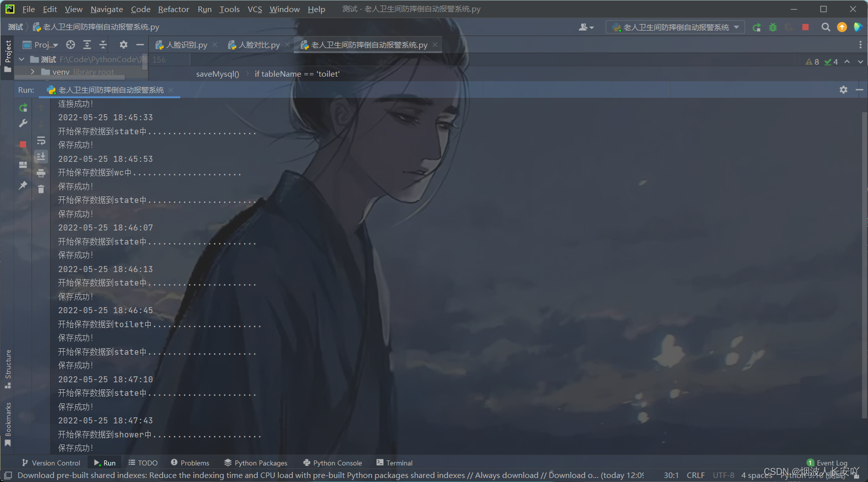Viewport: 868px width, 482px height.
Task: Toggle the Bookmarks side tool window
Action: click(x=8, y=424)
